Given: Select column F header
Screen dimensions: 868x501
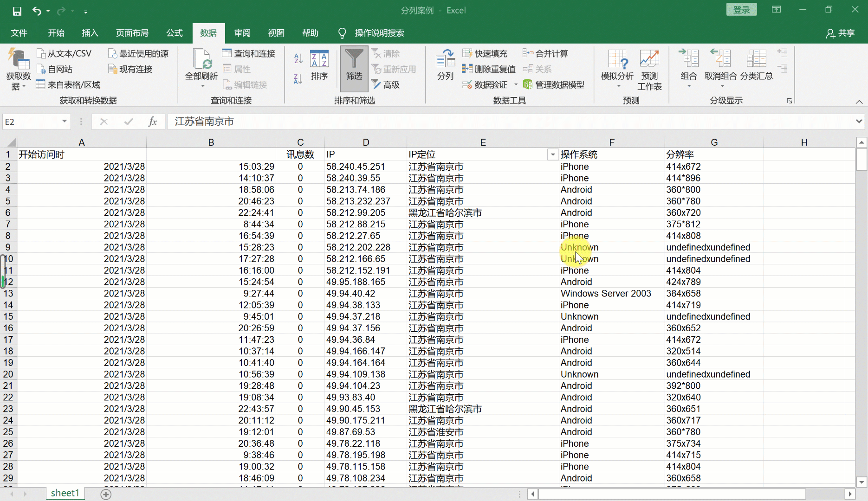Looking at the screenshot, I should [x=612, y=142].
